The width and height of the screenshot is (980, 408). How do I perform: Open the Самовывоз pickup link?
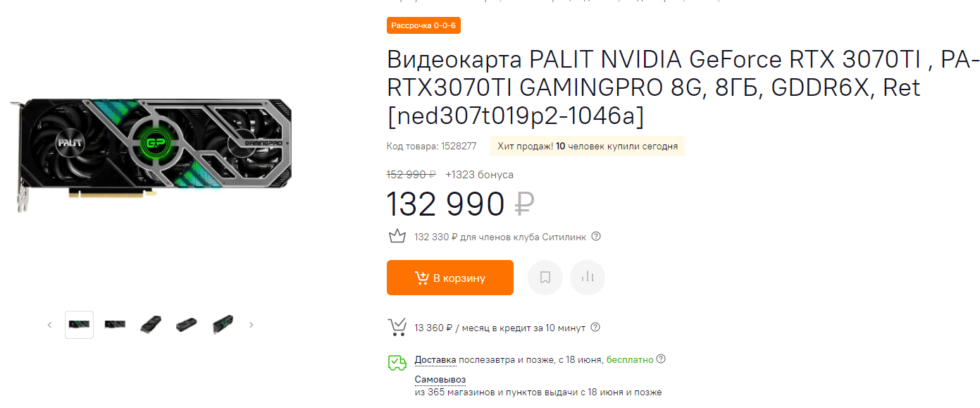coord(440,379)
